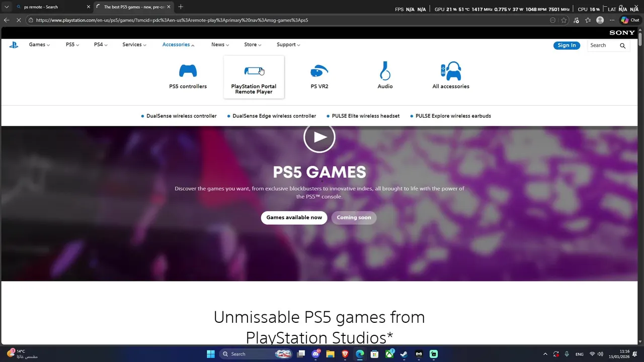Expand the Support menu
Viewport: 644px width, 362px height.
pyautogui.click(x=288, y=45)
